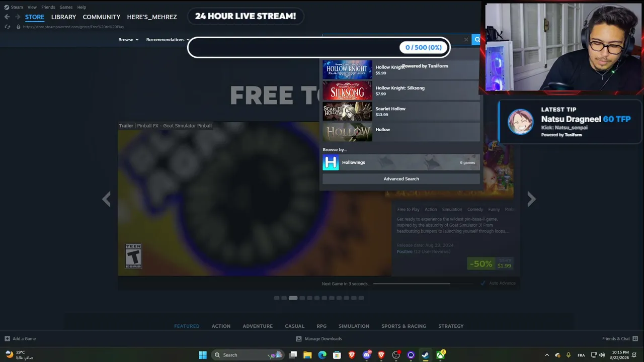Viewport: 644px width, 362px height.
Task: Open the weather widget on the taskbar
Action: click(19, 355)
